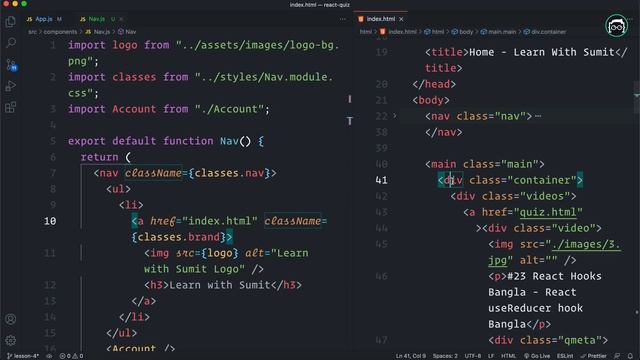This screenshot has width=640, height=360.
Task: Open the Explorer view in activity bar
Action: pos(11,21)
